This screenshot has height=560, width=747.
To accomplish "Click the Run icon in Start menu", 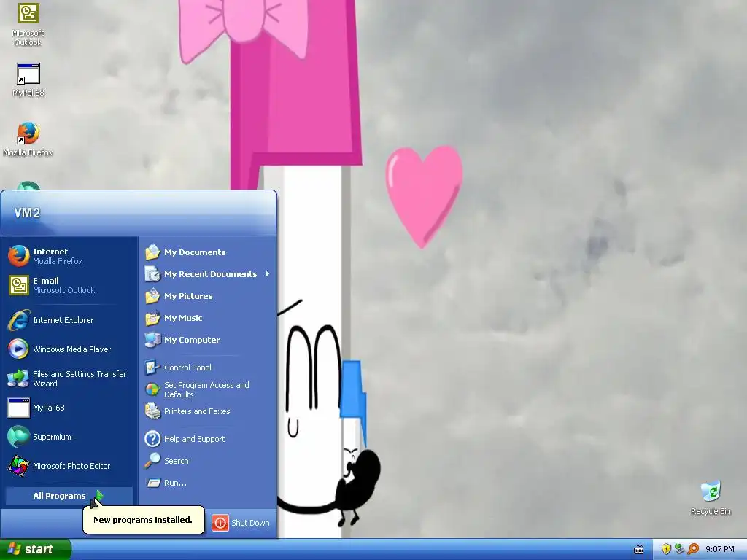I will pyautogui.click(x=152, y=483).
